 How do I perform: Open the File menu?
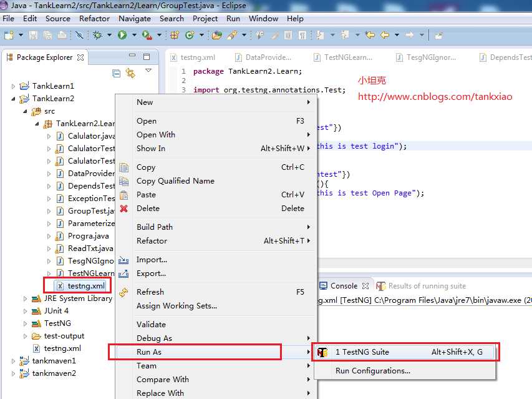(9, 19)
